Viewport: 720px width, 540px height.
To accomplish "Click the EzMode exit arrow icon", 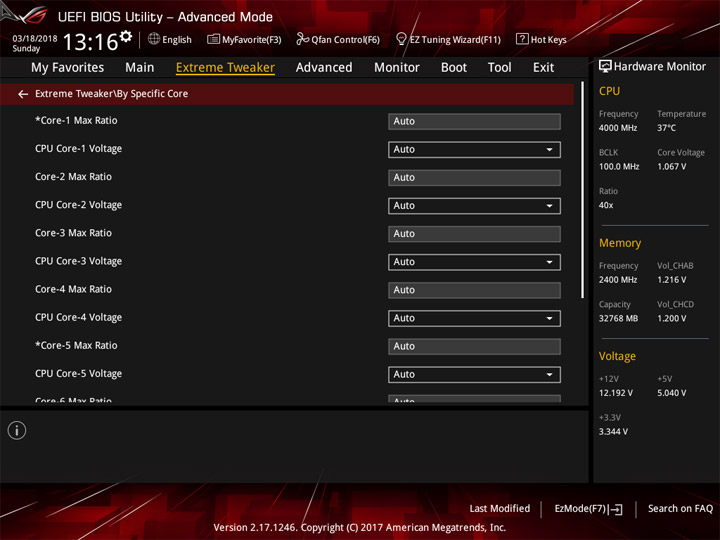I will (x=616, y=509).
